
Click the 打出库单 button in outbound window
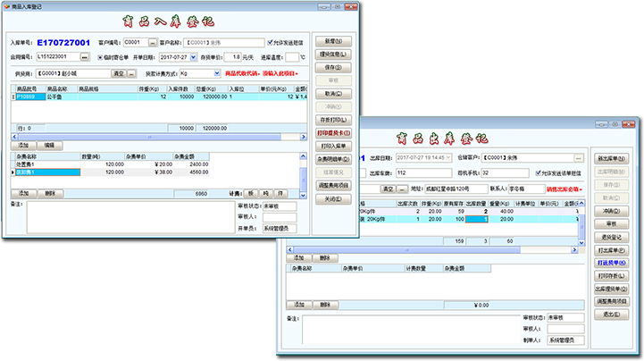[611, 250]
